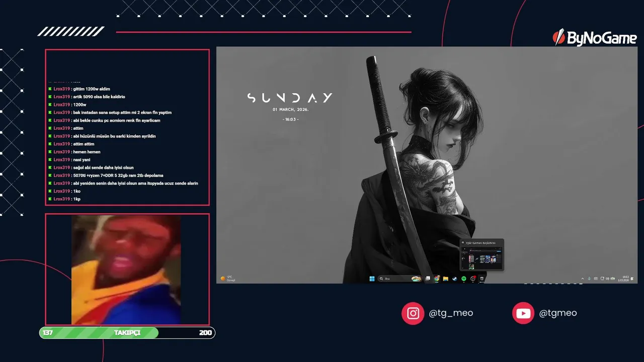
Task: Click the YouTube icon beside @tgmeo
Action: pyautogui.click(x=523, y=313)
